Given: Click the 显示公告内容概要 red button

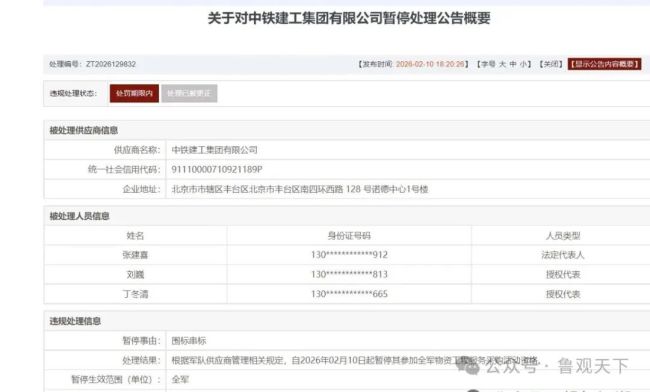Looking at the screenshot, I should tap(604, 64).
